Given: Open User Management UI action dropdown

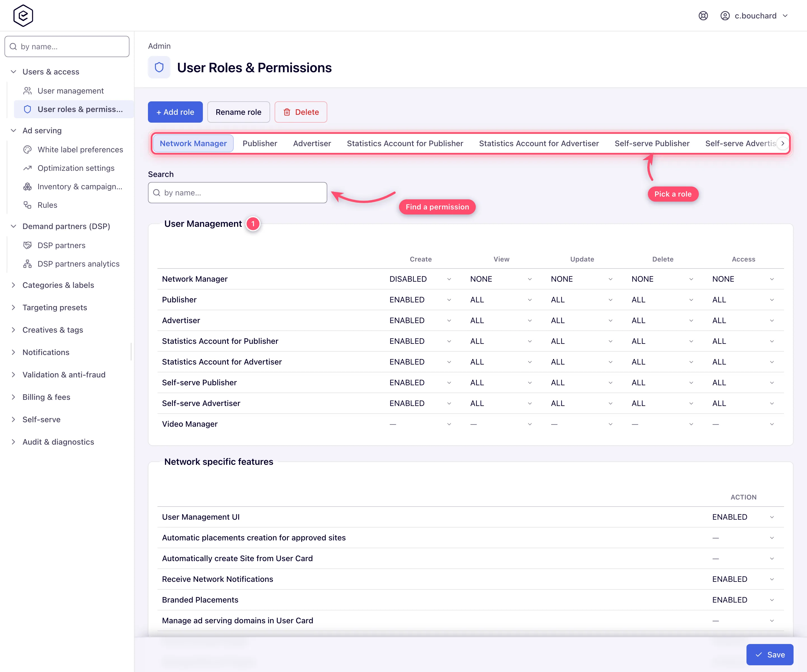Looking at the screenshot, I should [743, 517].
